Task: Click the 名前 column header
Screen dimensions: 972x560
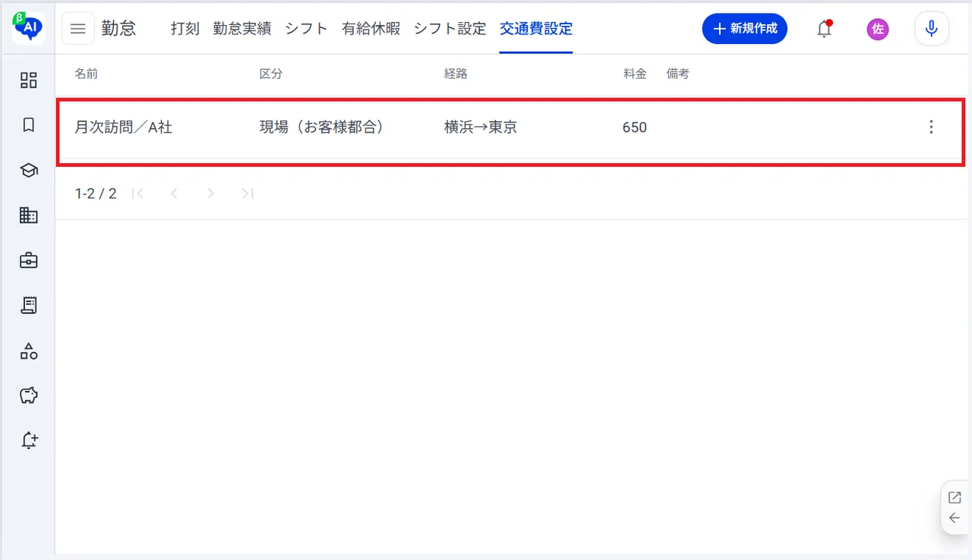Action: 87,74
